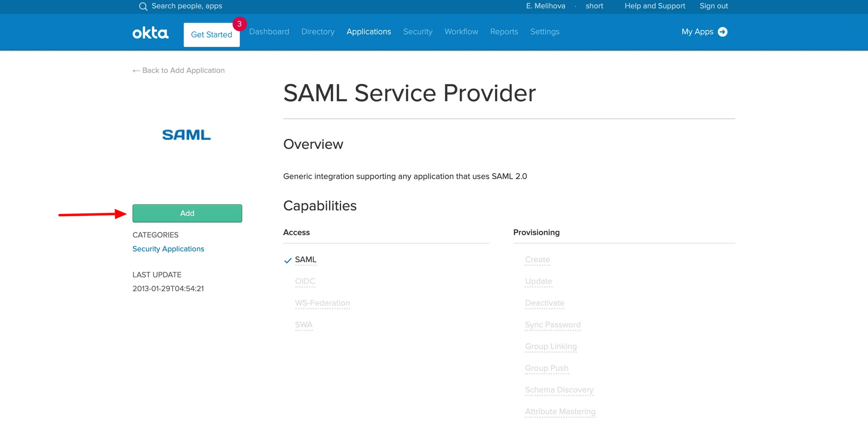Open Help and Support
Image resolution: width=868 pixels, height=422 pixels.
pos(654,6)
